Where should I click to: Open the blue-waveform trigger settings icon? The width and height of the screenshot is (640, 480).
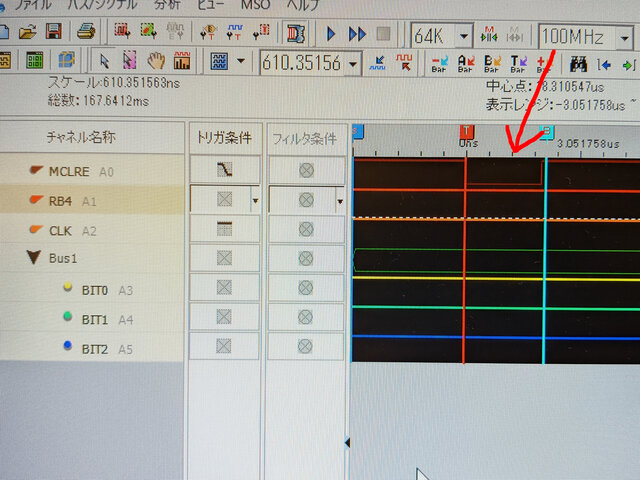point(235,32)
